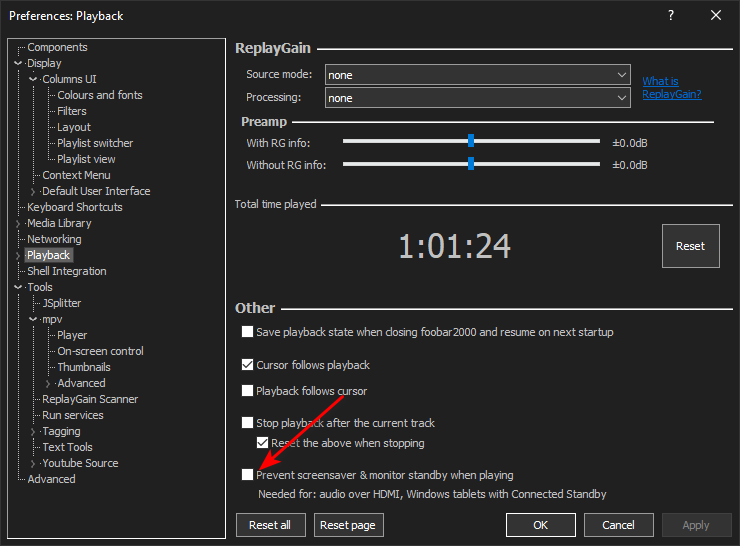740x546 pixels.
Task: Open the Processing dropdown
Action: [476, 98]
